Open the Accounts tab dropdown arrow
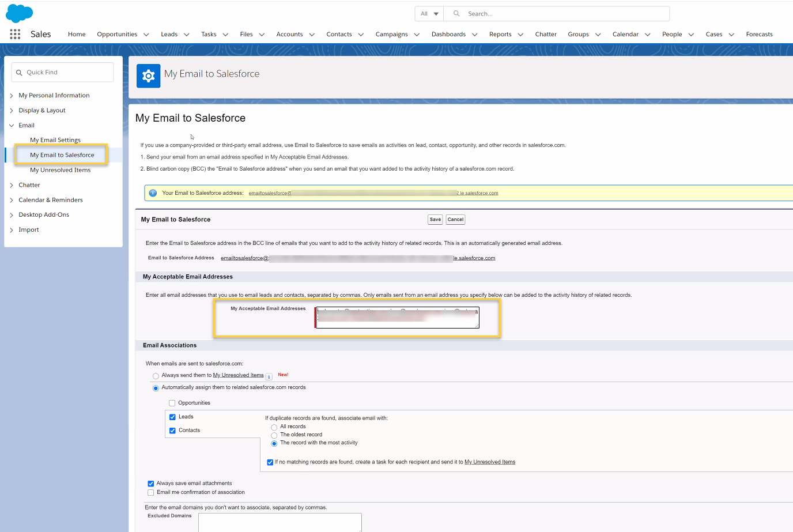 click(312, 35)
